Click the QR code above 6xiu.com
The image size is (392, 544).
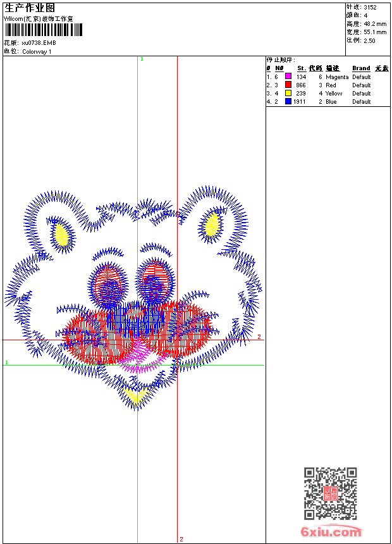click(x=331, y=493)
